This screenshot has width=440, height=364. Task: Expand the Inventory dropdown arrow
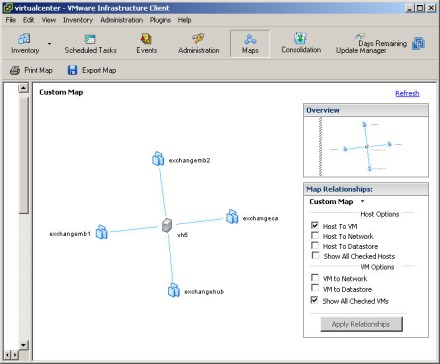click(x=49, y=44)
